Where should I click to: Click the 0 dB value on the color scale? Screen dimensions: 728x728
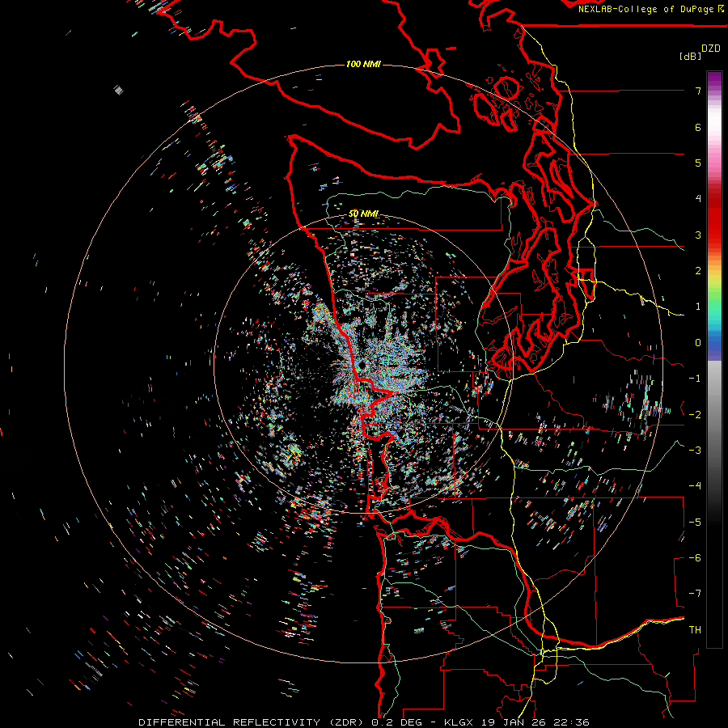pos(698,343)
